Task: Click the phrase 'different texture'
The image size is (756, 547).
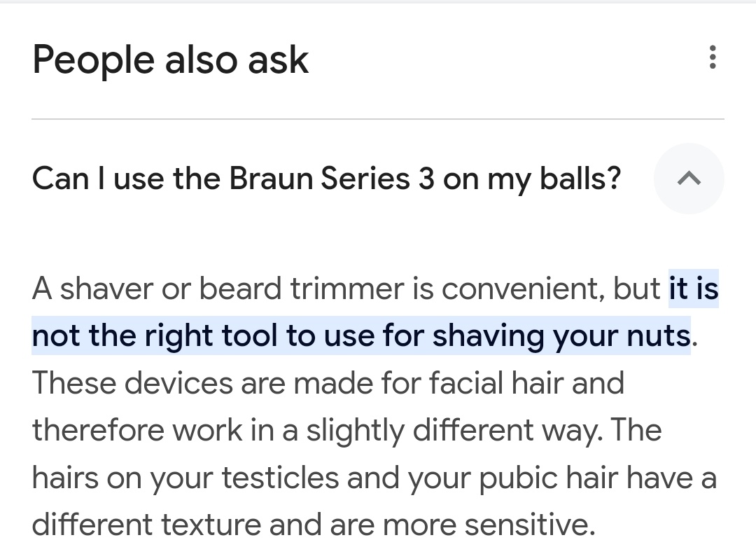Action: [146, 525]
